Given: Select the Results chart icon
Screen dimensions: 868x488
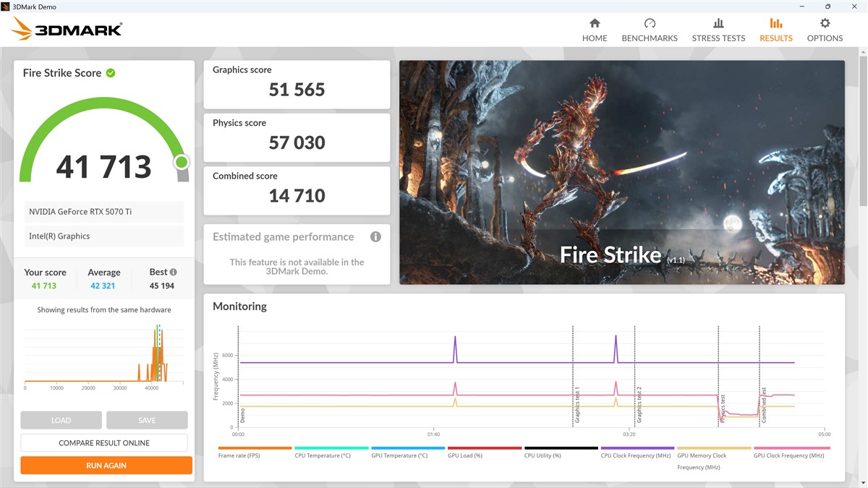Looking at the screenshot, I should (x=775, y=24).
